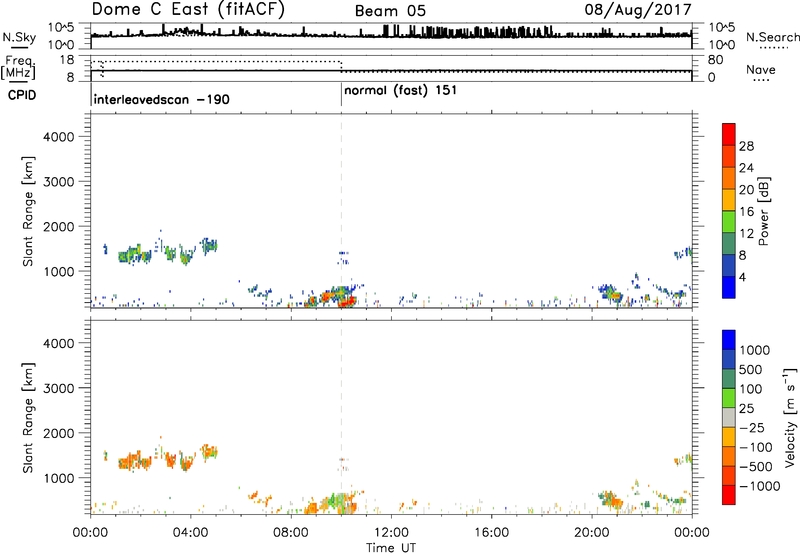This screenshot has height=554, width=800.
Task: Click the 16 label on Power color bar
Action: click(746, 212)
